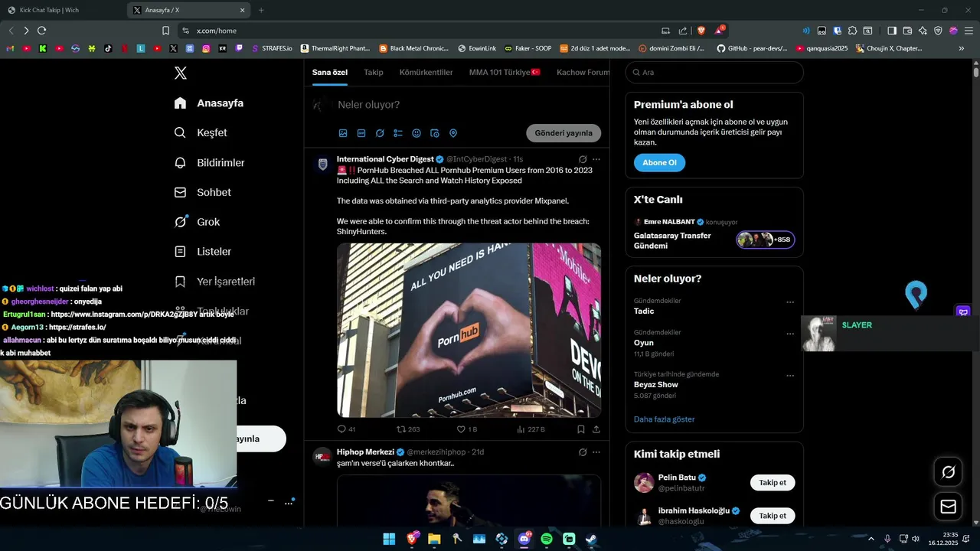This screenshot has height=551, width=980.
Task: Reload the page in browser
Action: [41, 31]
